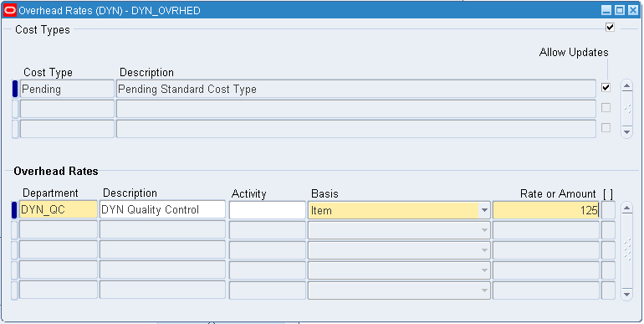Click the Pending Cost Type field
The image size is (644, 324).
pos(67,89)
